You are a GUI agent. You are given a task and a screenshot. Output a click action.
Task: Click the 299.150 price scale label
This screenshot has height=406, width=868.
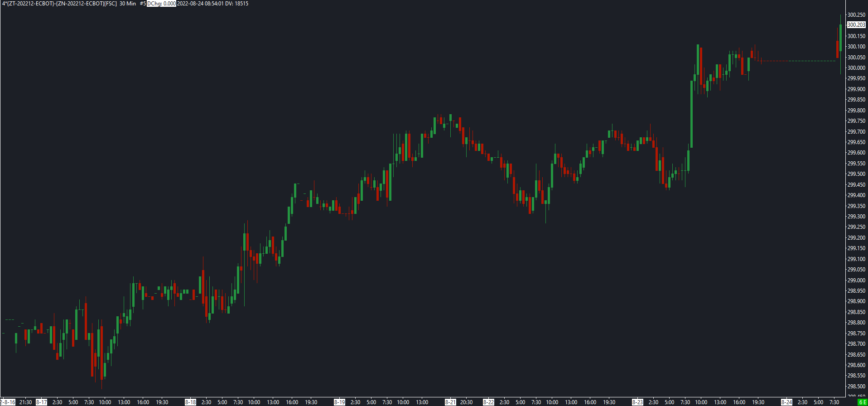point(856,248)
